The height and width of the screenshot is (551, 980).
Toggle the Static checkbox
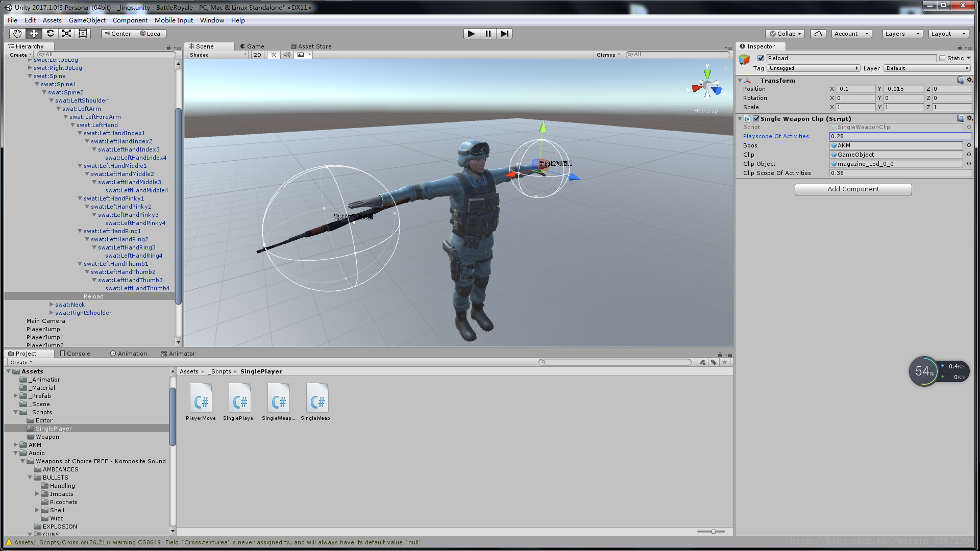(x=942, y=58)
